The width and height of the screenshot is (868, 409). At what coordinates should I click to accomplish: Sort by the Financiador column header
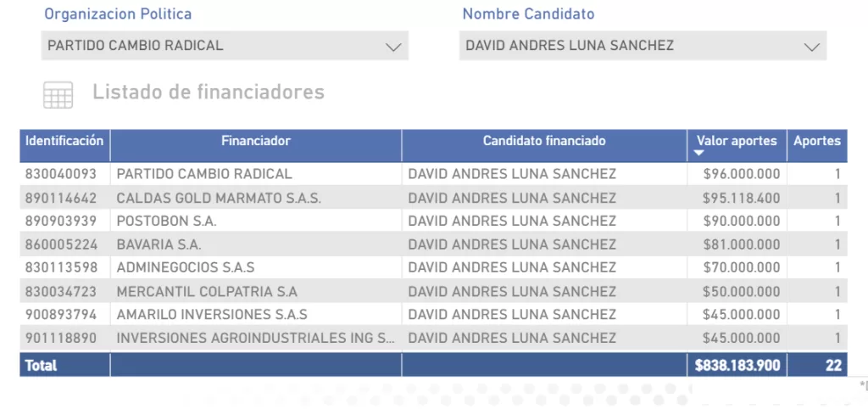256,141
